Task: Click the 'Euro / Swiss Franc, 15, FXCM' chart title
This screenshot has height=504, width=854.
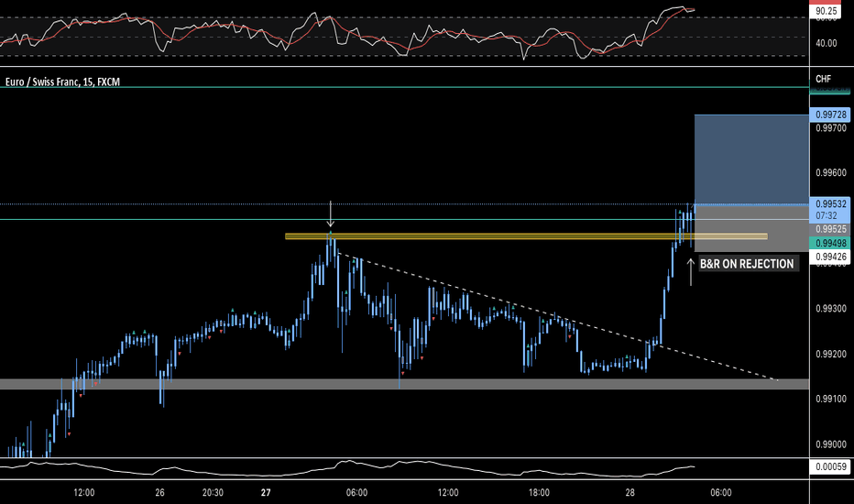Action: pyautogui.click(x=62, y=82)
